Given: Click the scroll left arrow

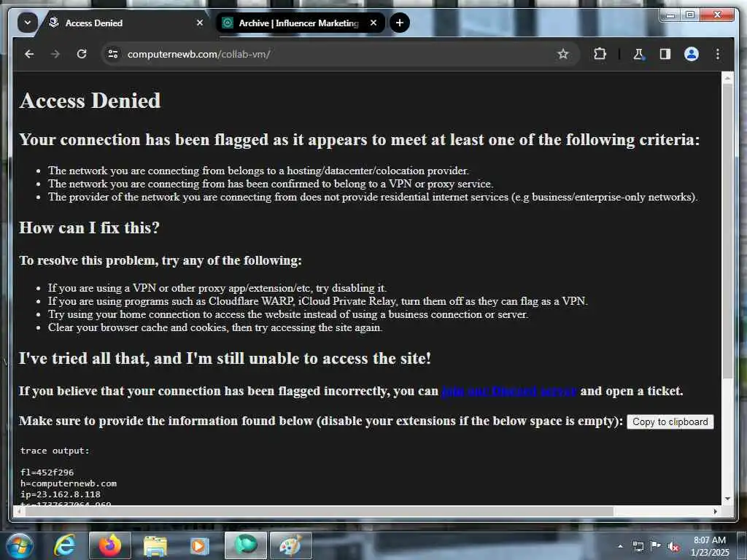Looking at the screenshot, I should (x=18, y=511).
